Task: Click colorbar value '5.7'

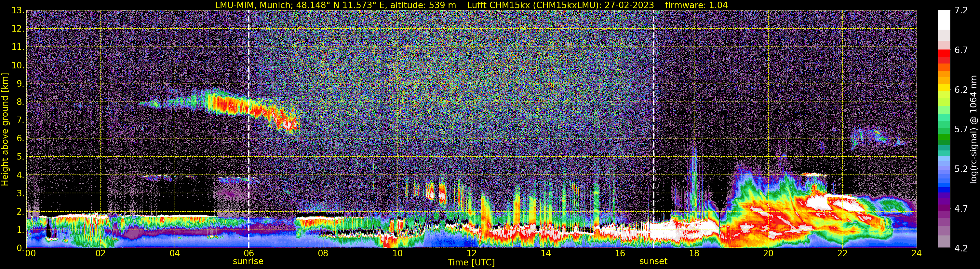Action: tap(961, 130)
